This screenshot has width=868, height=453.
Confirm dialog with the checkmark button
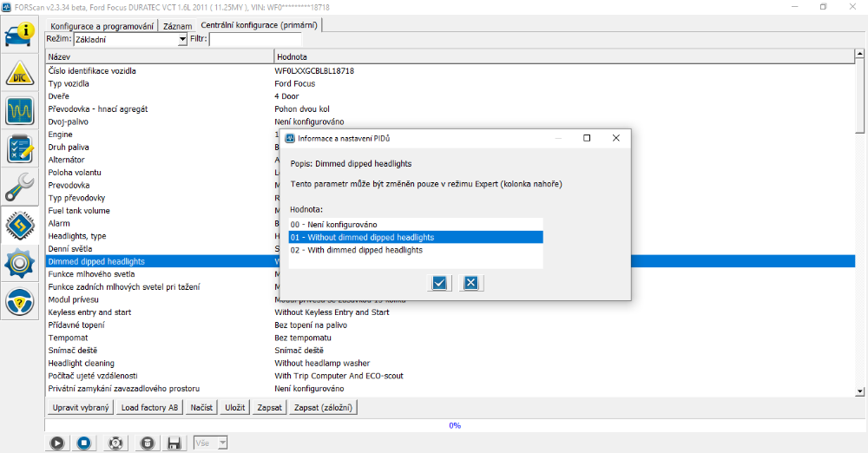pyautogui.click(x=439, y=282)
